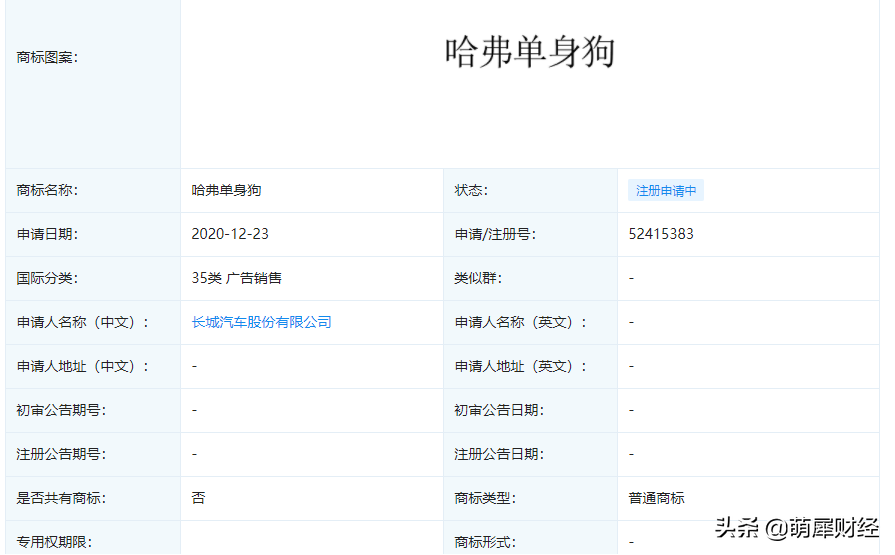Screen dimensions: 895x555
Task: Select the 商标形式 label
Action: coord(485,542)
